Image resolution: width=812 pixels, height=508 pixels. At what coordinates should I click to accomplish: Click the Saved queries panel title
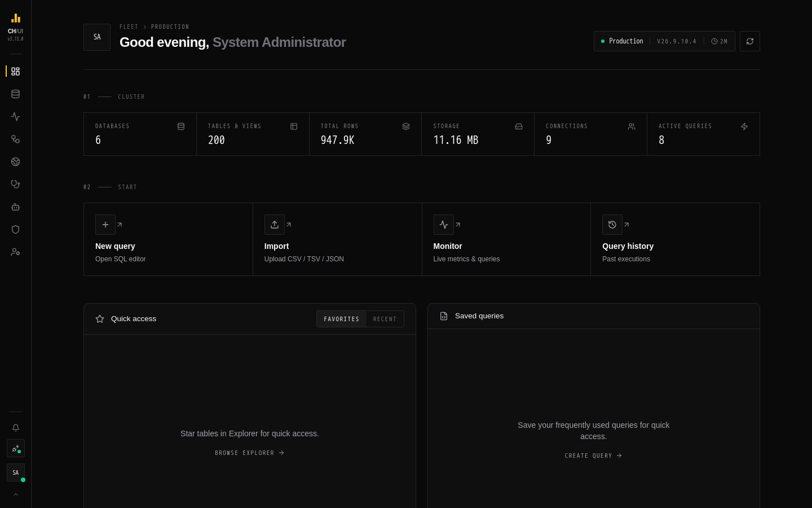(479, 316)
